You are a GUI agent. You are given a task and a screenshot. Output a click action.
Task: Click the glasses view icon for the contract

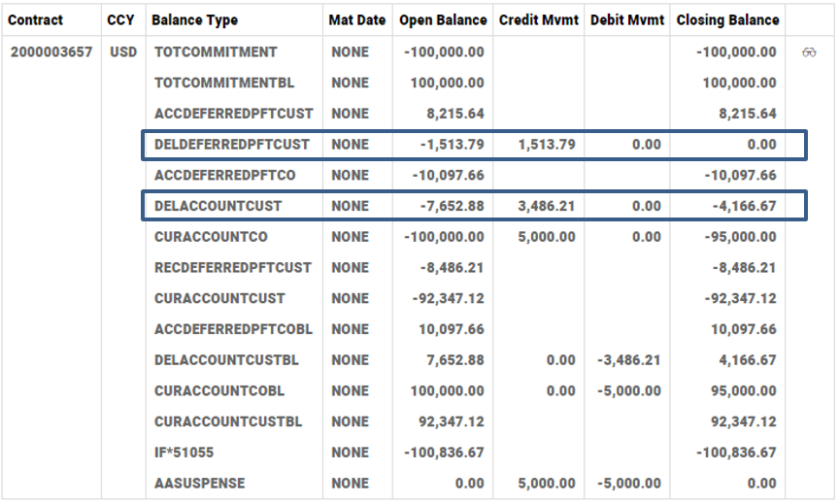click(x=809, y=52)
